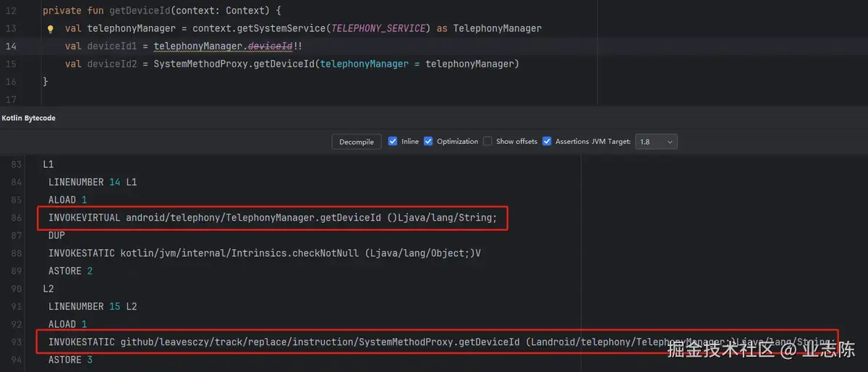Click ALOAD 1 on bytecode line 85

(x=67, y=200)
